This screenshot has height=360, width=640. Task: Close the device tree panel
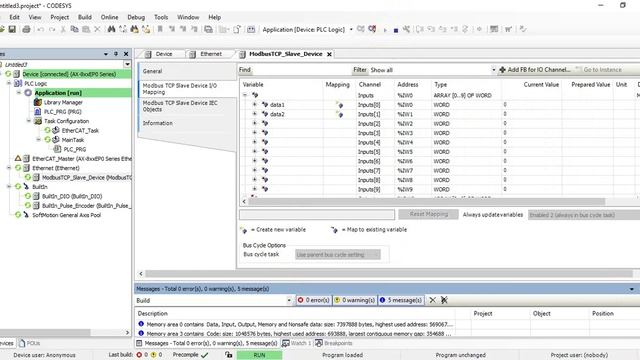point(126,54)
